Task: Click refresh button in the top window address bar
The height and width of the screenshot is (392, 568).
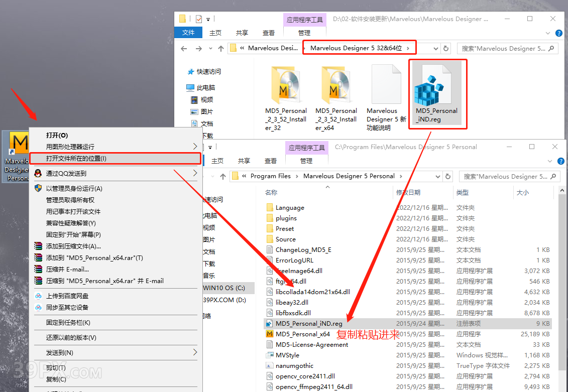Action: [x=446, y=48]
